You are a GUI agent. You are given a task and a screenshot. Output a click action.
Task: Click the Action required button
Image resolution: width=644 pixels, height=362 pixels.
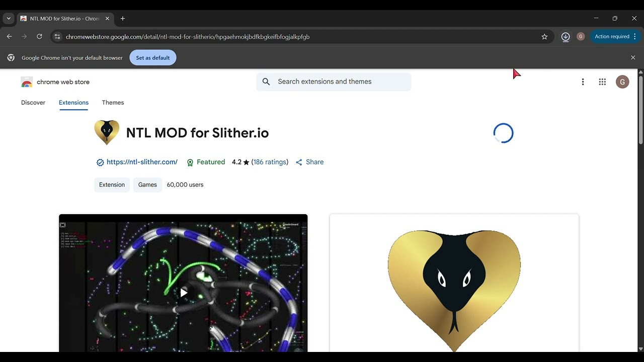click(615, 37)
